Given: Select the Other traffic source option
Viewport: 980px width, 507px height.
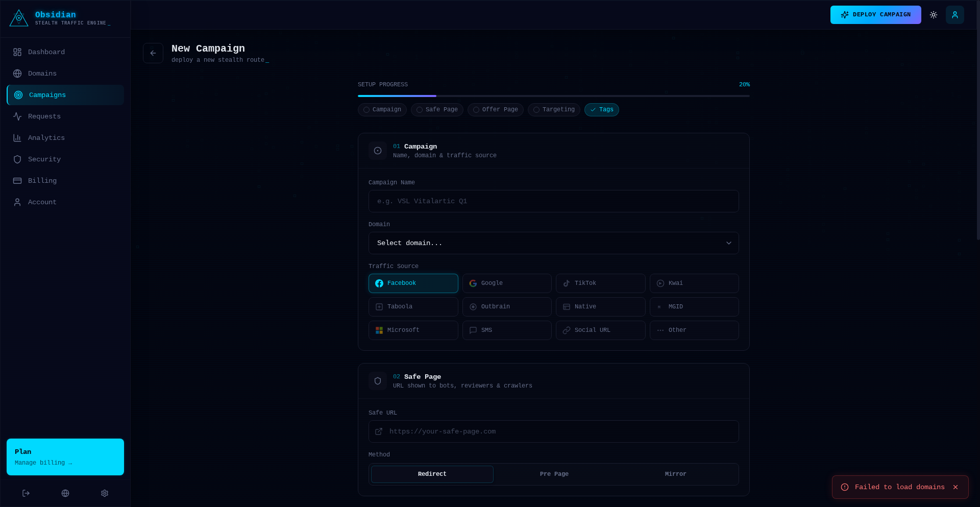Looking at the screenshot, I should (x=694, y=330).
